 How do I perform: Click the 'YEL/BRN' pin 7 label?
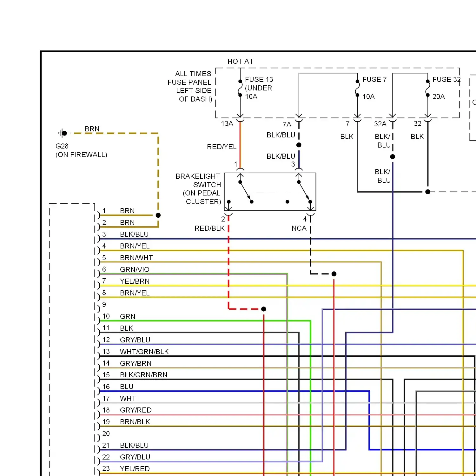tap(135, 281)
